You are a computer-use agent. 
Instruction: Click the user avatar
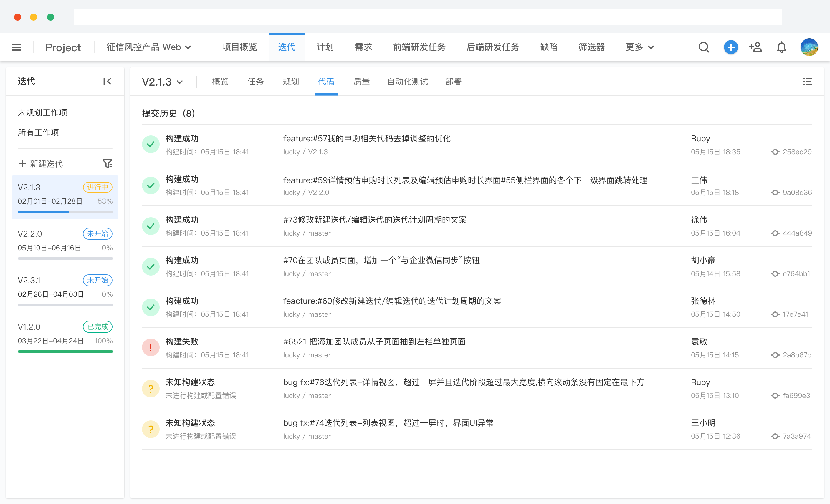[x=809, y=47]
